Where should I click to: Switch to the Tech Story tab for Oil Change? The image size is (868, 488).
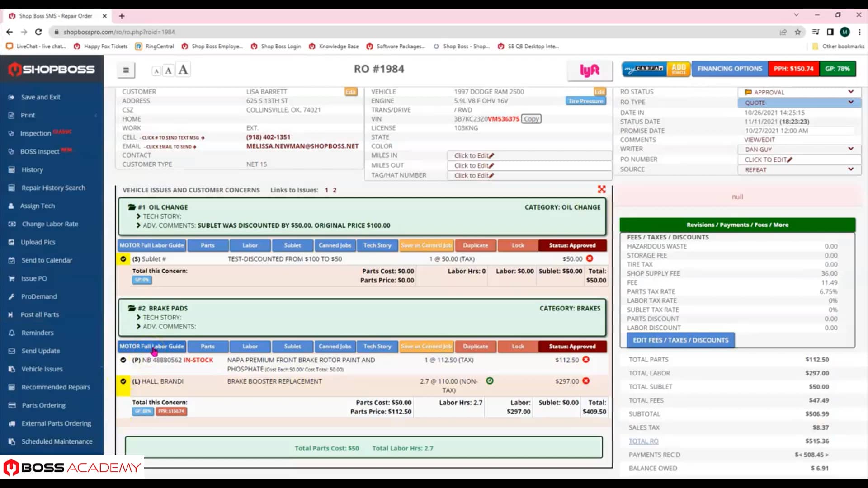(377, 245)
